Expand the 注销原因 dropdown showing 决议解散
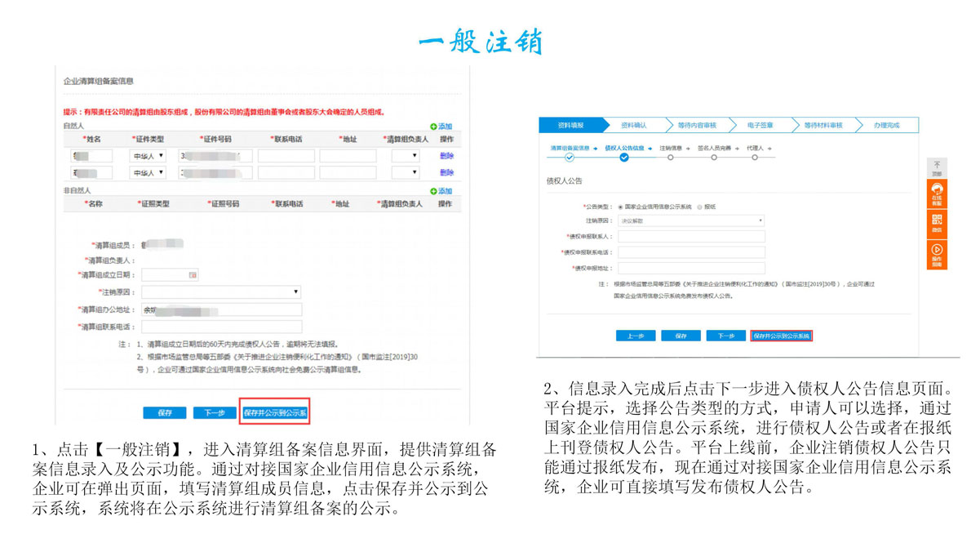This screenshot has height=552, width=980. pyautogui.click(x=691, y=221)
